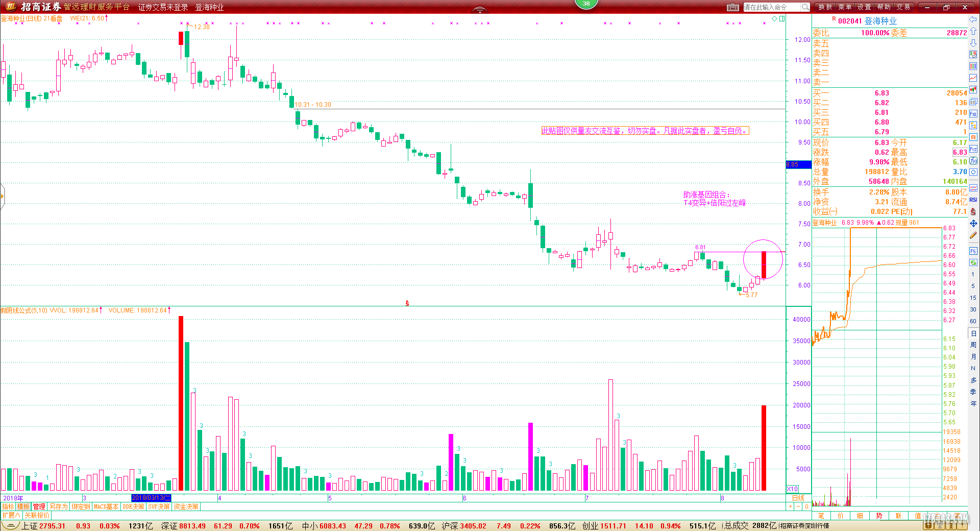Click the down arrow next-stock icon
The image size is (980, 531).
pyautogui.click(x=973, y=43)
